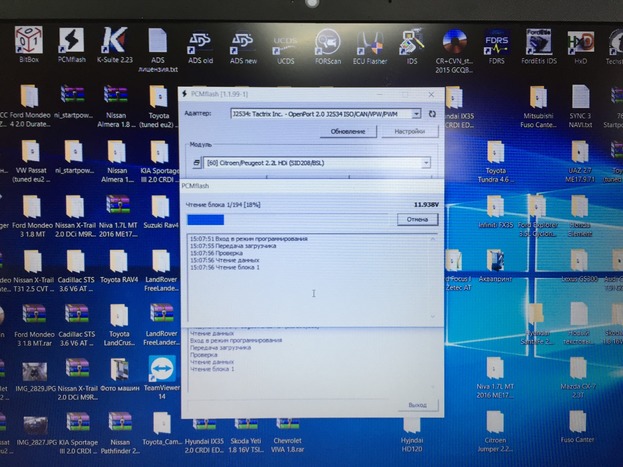Open the FORScan desktop icon
The height and width of the screenshot is (467, 623).
click(327, 42)
